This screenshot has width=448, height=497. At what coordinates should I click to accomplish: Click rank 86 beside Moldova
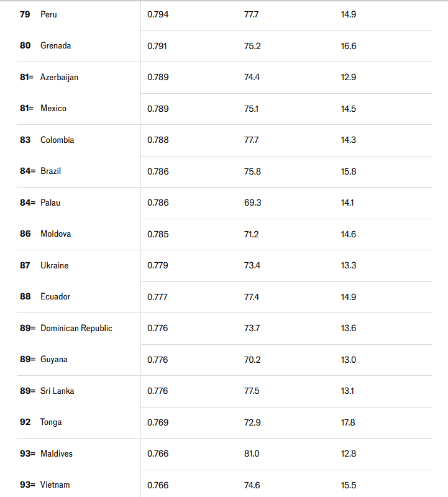pyautogui.click(x=25, y=234)
